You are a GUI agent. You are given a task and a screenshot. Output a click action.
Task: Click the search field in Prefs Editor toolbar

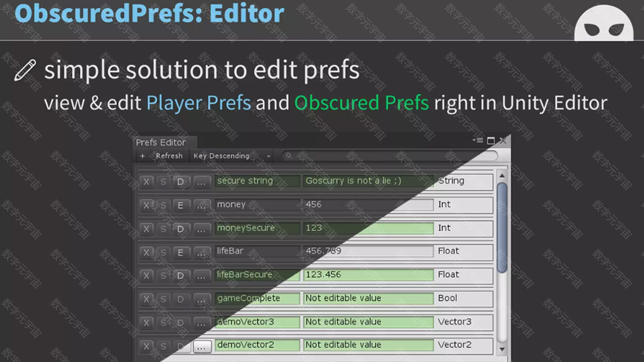[x=389, y=156]
